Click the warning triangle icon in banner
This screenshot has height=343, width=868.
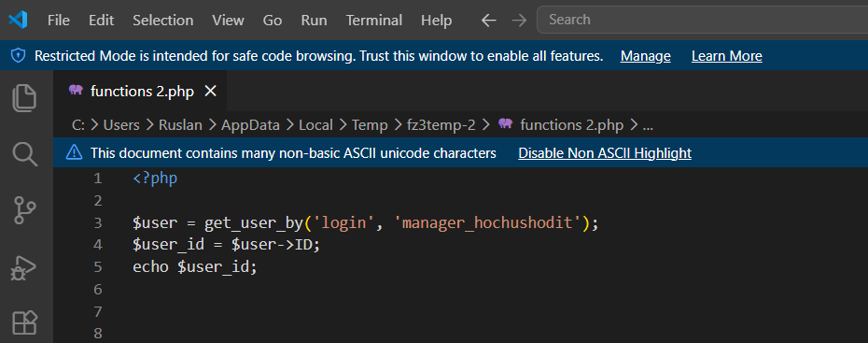tap(74, 153)
